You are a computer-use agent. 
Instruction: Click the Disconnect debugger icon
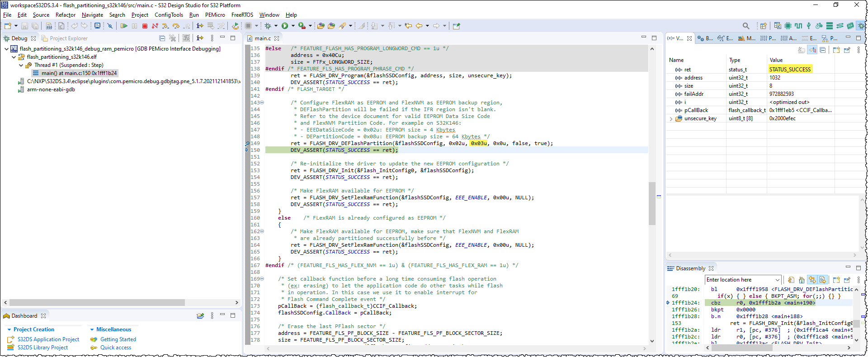point(155,26)
